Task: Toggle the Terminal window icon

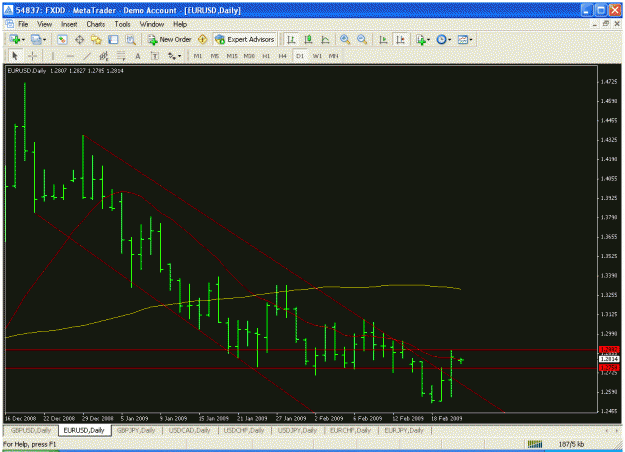Action: point(113,39)
